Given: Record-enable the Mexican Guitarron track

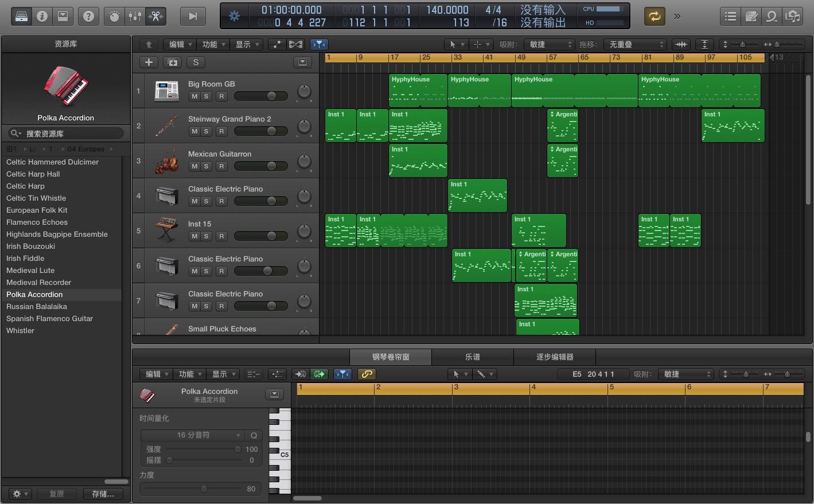Looking at the screenshot, I should (221, 166).
